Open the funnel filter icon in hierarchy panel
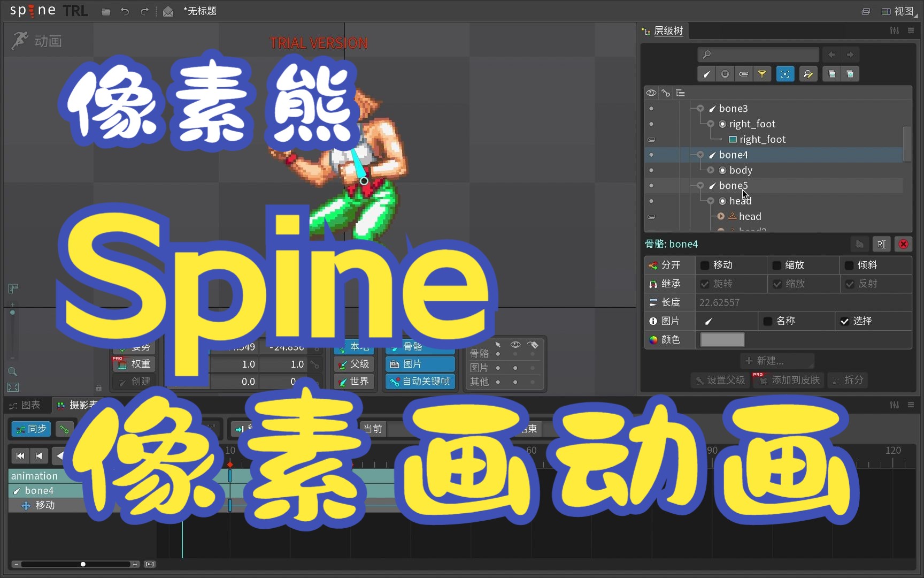Viewport: 924px width, 578px height. point(762,74)
